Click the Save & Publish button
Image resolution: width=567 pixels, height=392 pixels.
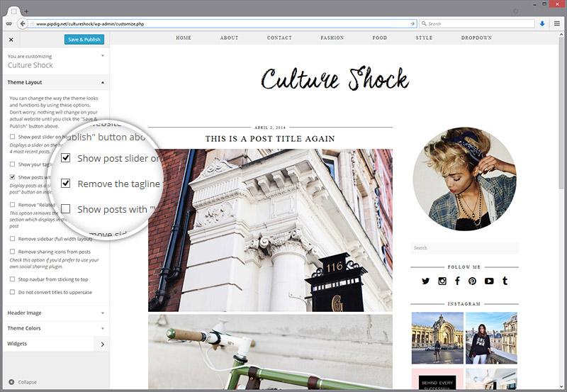pyautogui.click(x=84, y=40)
